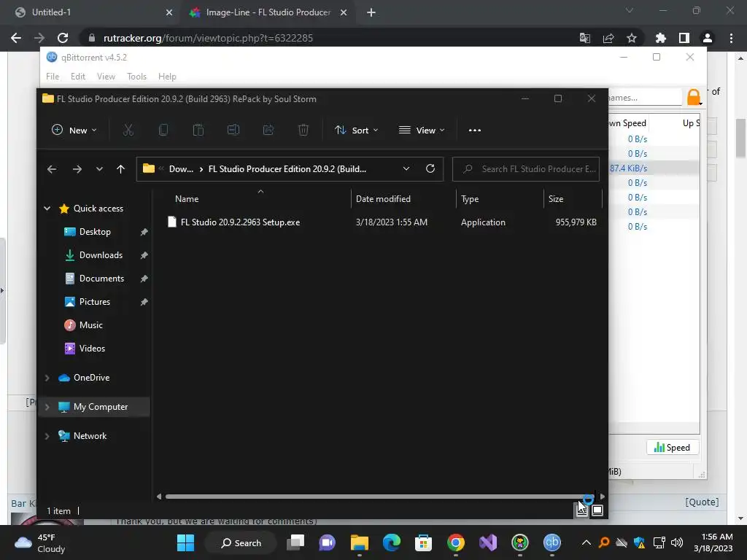Screen dimensions: 747x560
Task: Click the Copy icon in Explorer toolbar
Action: pos(163,130)
